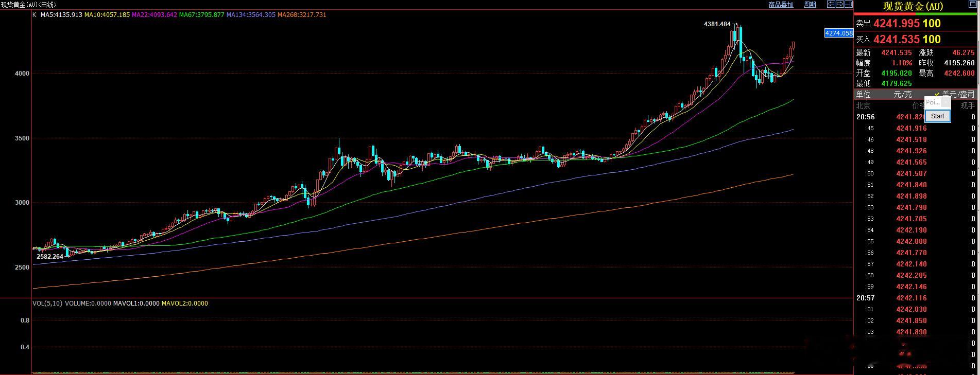Click the 涨跌 change value 46.275
This screenshot has width=980, height=375.
coord(964,52)
